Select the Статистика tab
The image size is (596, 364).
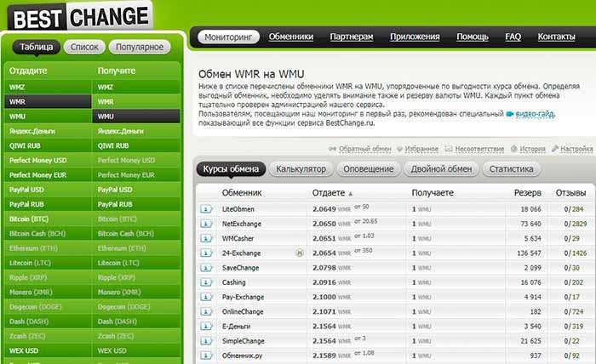[x=511, y=169]
